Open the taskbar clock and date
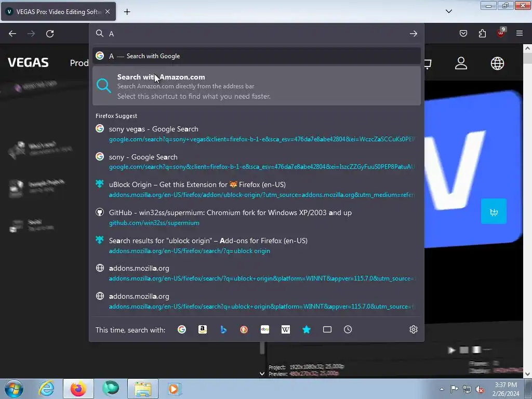Image resolution: width=532 pixels, height=399 pixels. click(506, 389)
